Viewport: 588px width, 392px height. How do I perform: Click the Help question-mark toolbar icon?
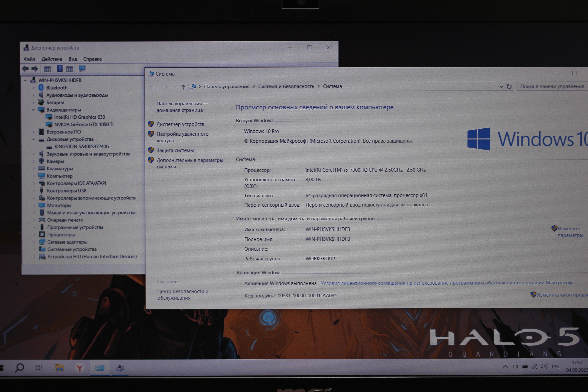coord(60,69)
